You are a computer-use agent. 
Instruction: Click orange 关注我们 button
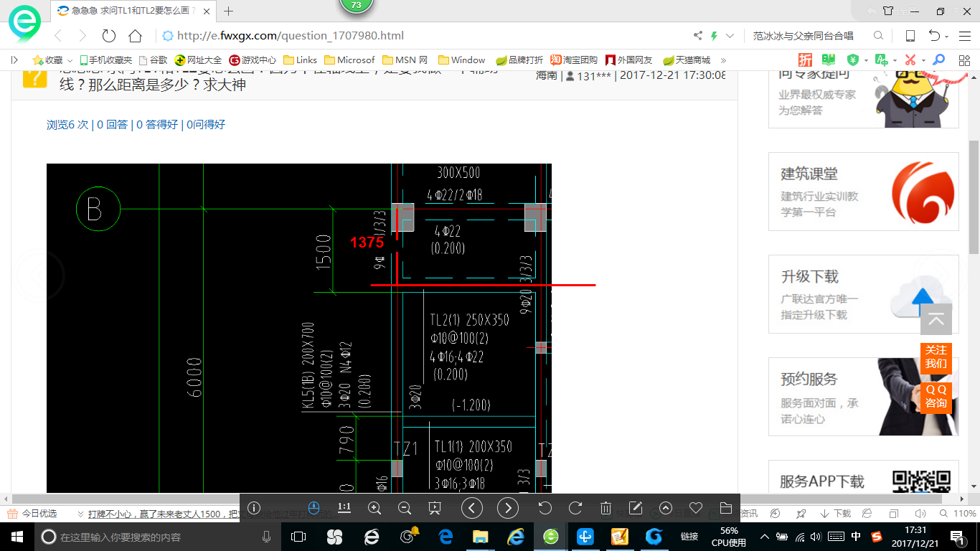[936, 357]
